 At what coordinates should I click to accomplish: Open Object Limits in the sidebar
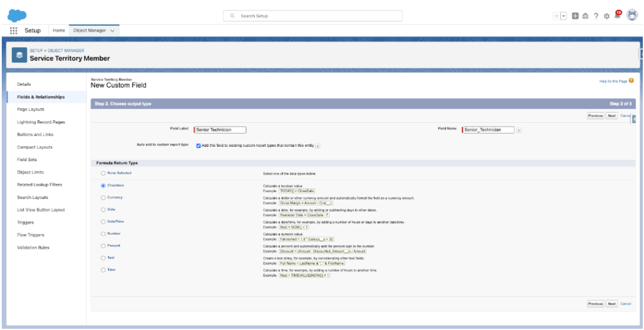30,173
